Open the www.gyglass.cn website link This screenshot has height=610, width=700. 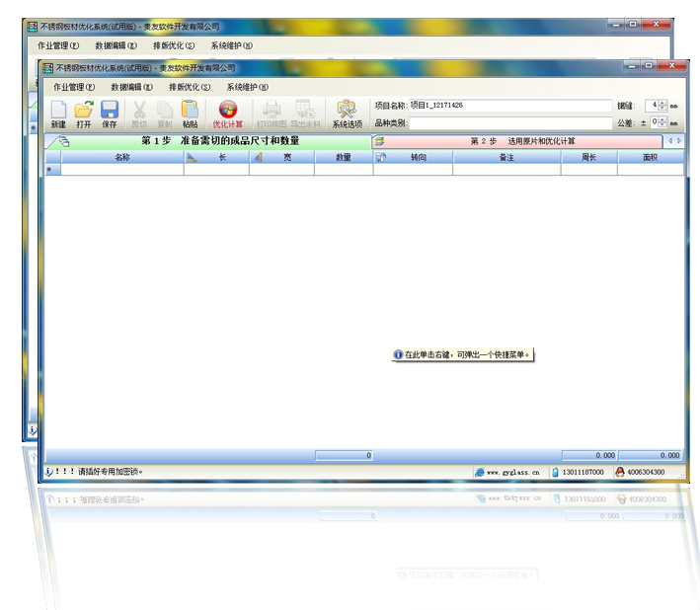pyautogui.click(x=511, y=472)
